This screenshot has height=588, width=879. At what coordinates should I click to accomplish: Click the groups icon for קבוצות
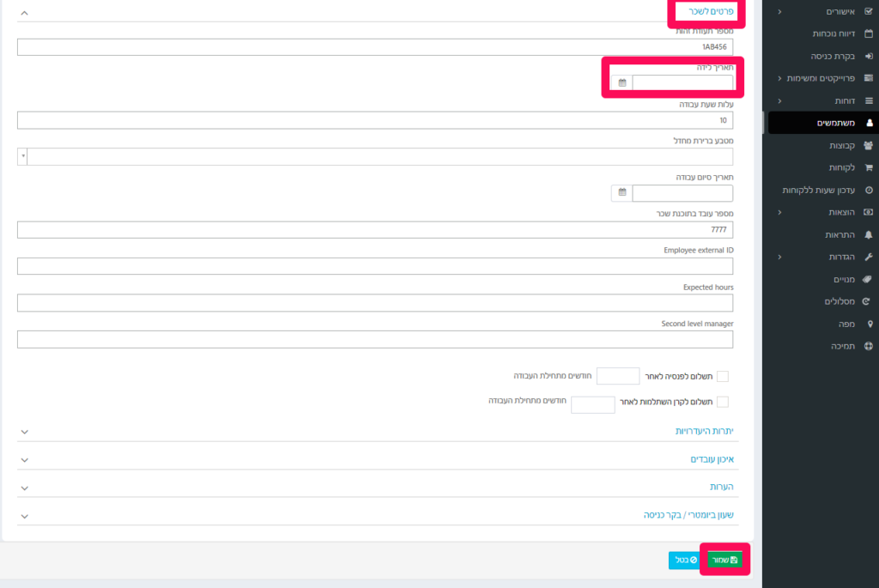click(869, 145)
